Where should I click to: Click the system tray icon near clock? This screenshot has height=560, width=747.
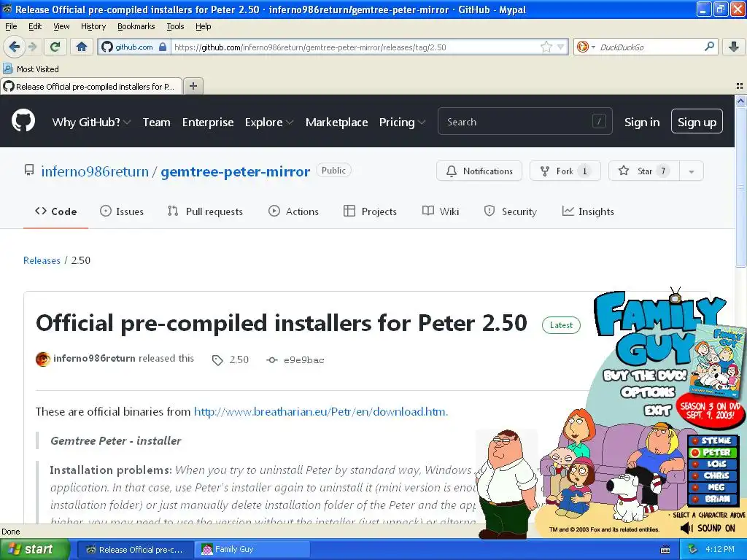[692, 549]
